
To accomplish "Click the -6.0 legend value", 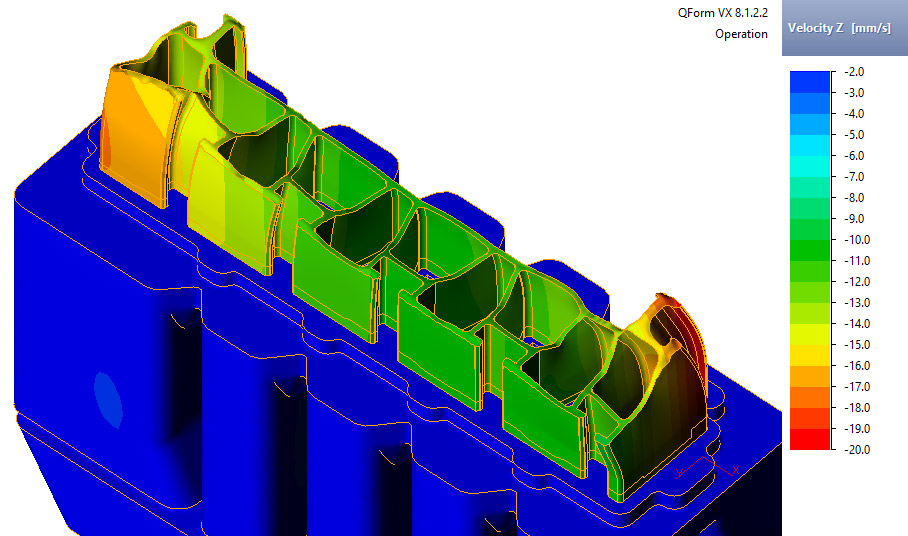I will click(x=854, y=156).
